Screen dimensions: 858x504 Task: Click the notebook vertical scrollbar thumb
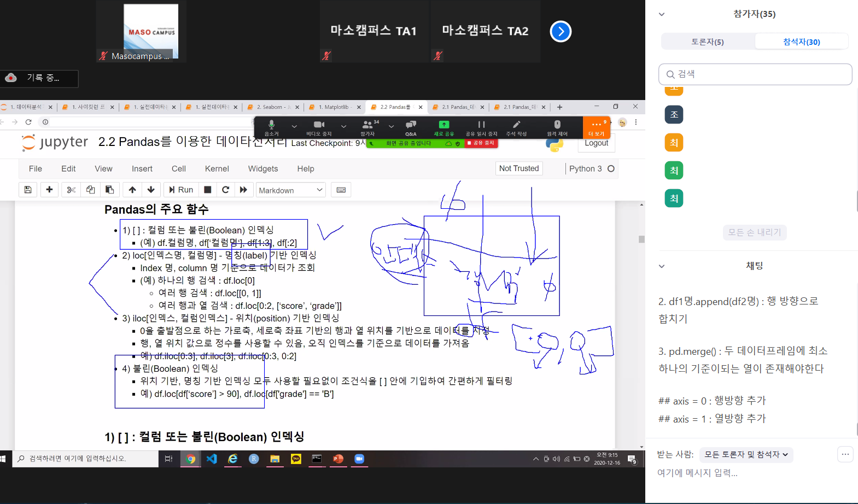(x=641, y=239)
